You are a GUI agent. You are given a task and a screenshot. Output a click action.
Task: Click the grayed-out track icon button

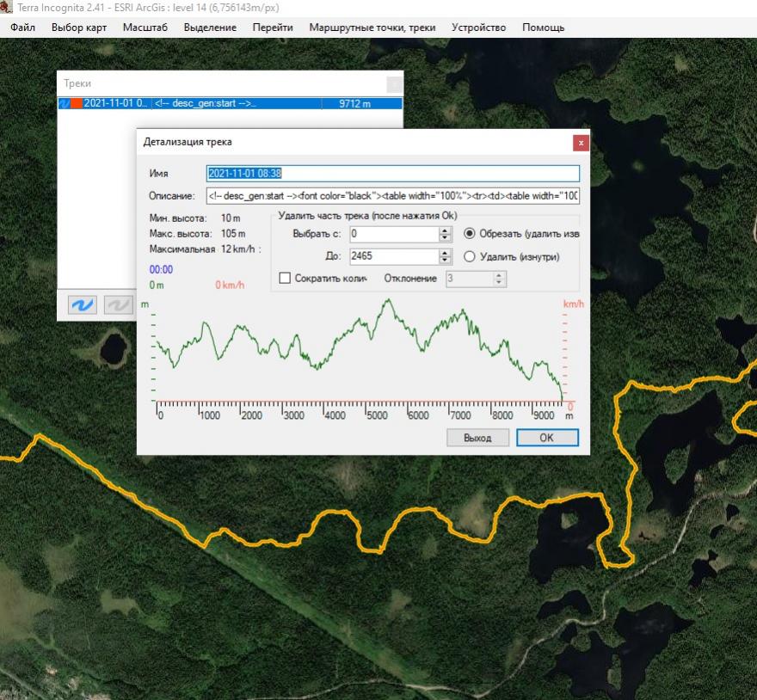point(117,305)
